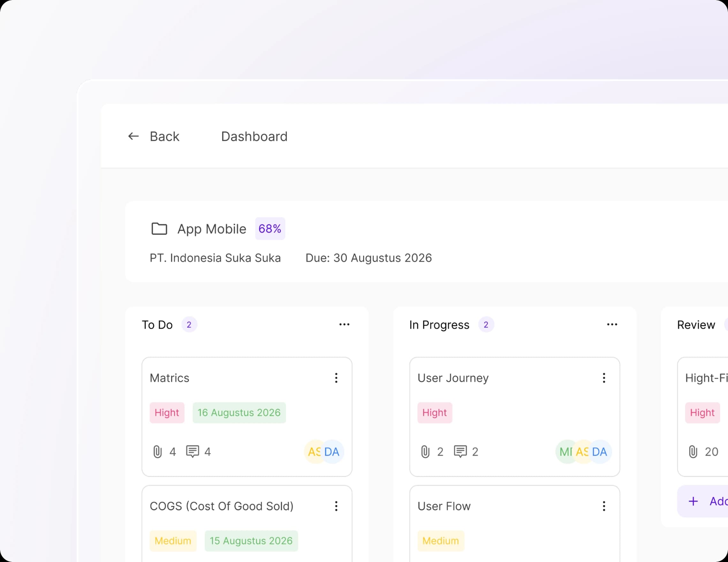Viewport: 728px width, 562px height.
Task: Click the back arrow icon
Action: click(x=133, y=136)
